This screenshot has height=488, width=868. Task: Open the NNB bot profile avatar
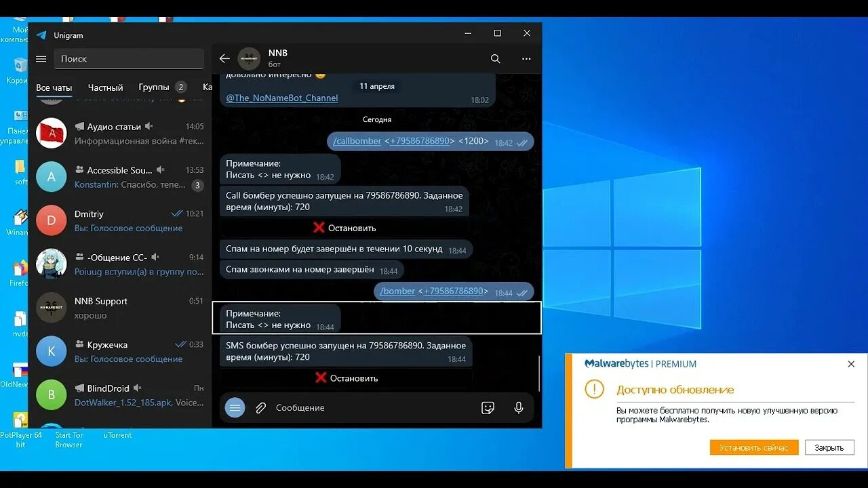(248, 59)
